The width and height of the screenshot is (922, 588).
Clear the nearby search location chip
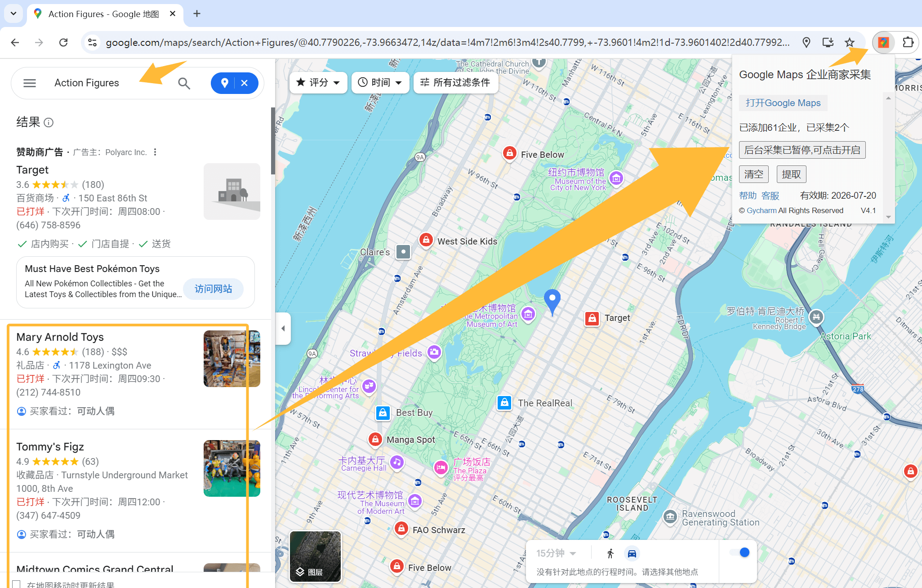click(x=245, y=83)
